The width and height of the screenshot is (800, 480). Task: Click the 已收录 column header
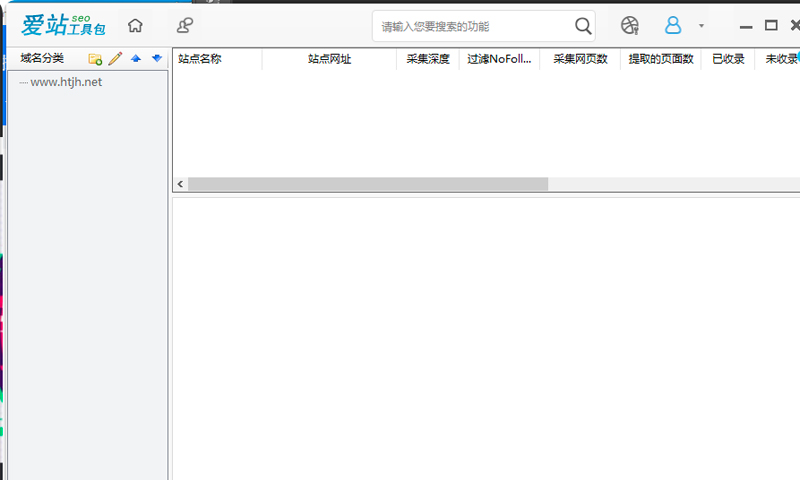pos(728,59)
